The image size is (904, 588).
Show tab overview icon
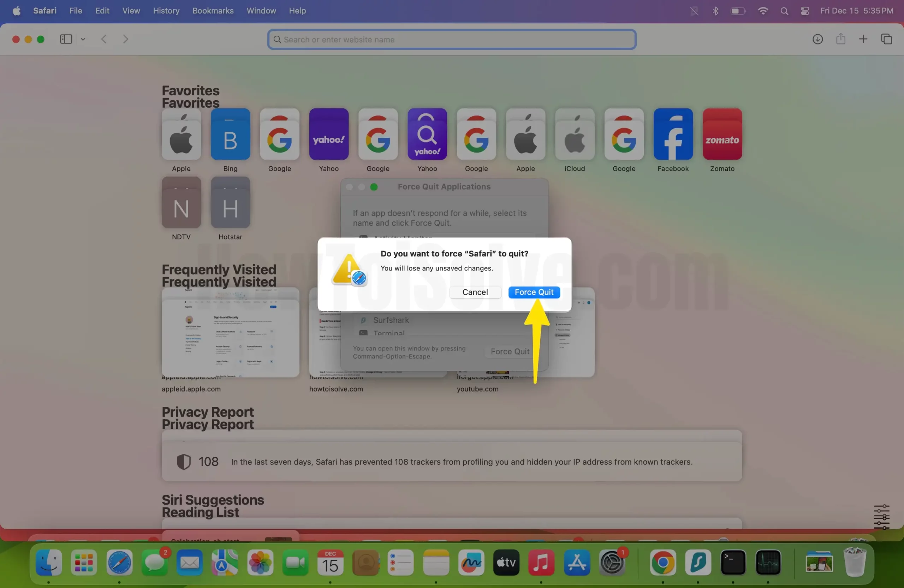coord(886,39)
